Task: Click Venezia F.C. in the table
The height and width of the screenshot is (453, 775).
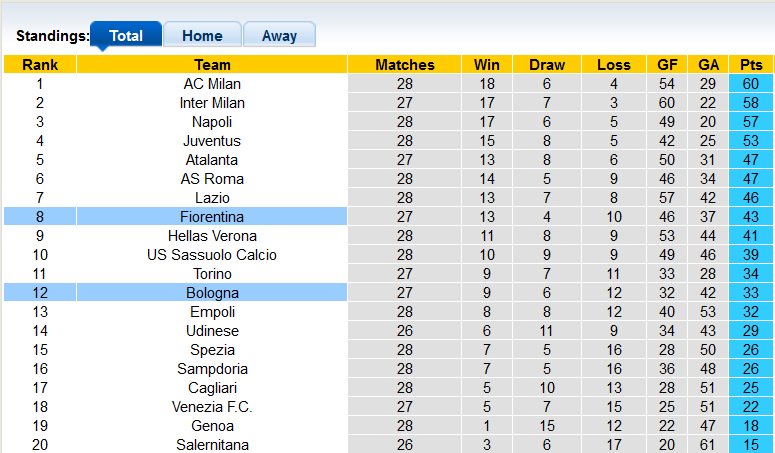Action: [x=212, y=407]
